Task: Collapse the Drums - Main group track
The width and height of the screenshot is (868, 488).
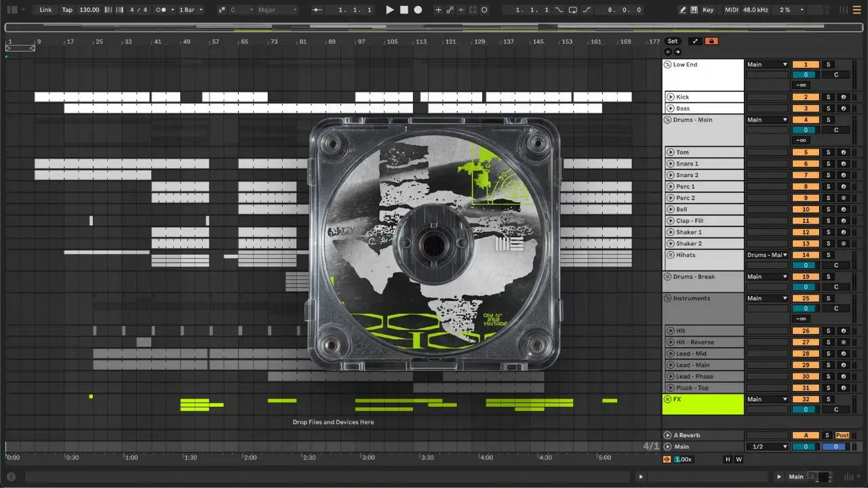Action: tap(667, 120)
